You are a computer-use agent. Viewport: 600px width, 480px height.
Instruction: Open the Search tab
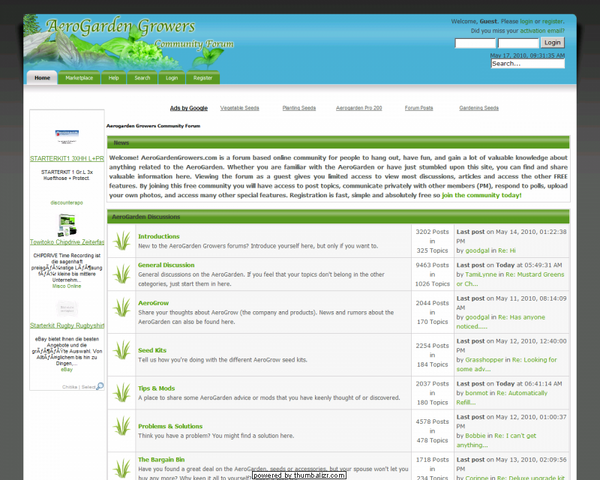click(142, 78)
